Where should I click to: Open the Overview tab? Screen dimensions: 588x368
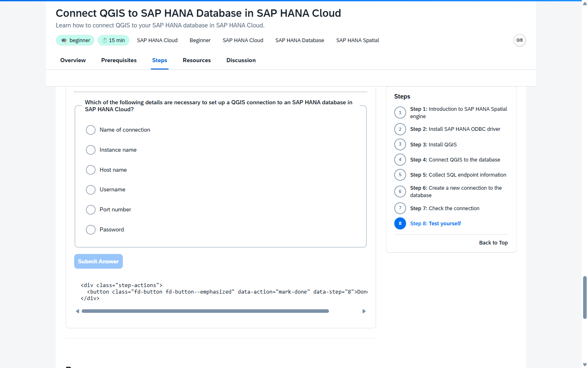pyautogui.click(x=73, y=60)
